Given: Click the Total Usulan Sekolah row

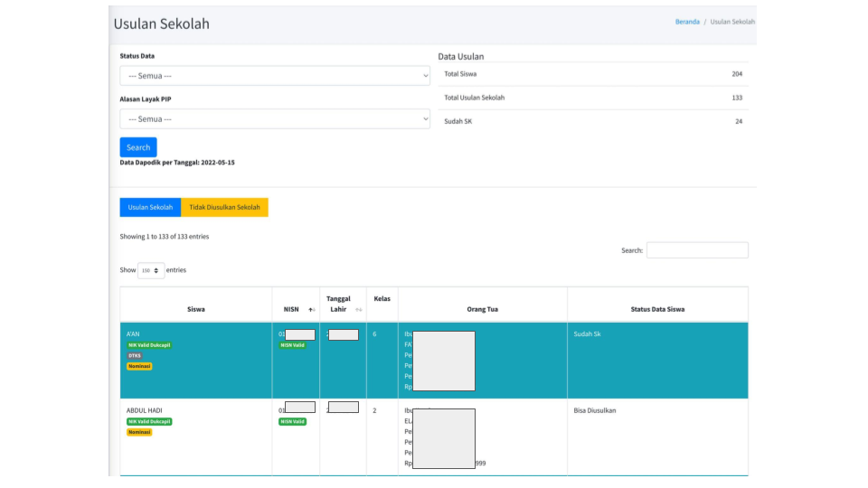Looking at the screenshot, I should click(593, 98).
